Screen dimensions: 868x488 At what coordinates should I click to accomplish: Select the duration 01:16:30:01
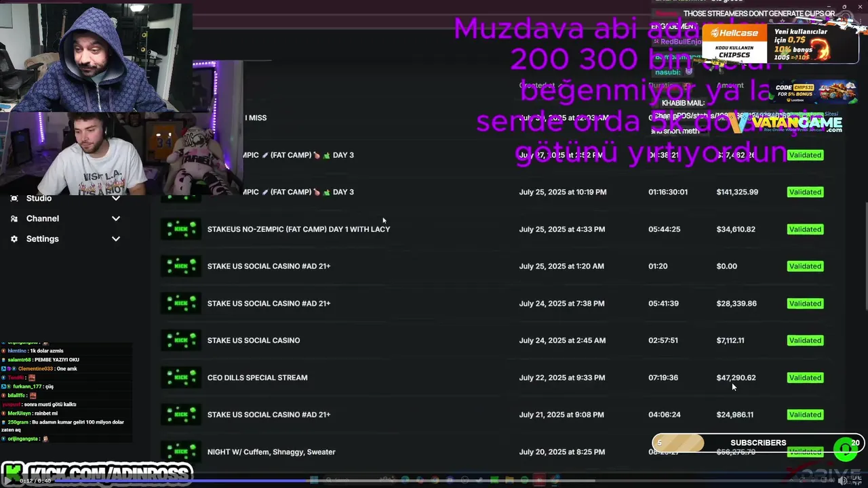[668, 192]
